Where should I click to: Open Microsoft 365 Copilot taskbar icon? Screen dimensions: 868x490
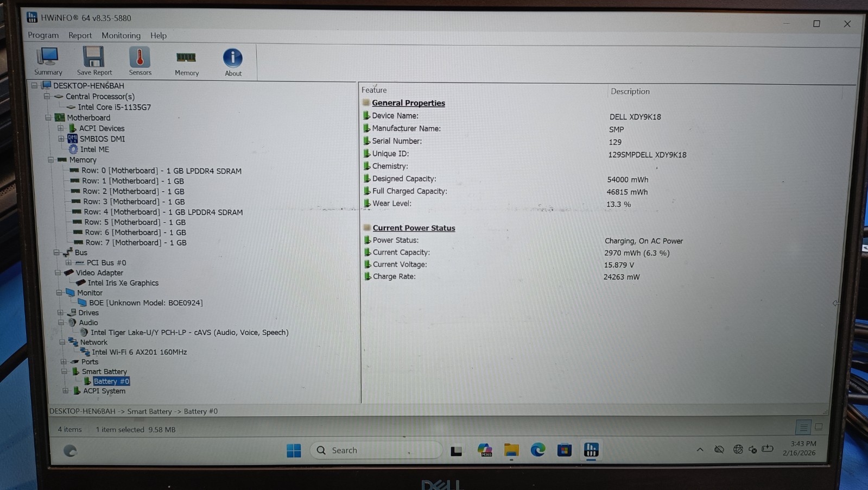pos(484,450)
